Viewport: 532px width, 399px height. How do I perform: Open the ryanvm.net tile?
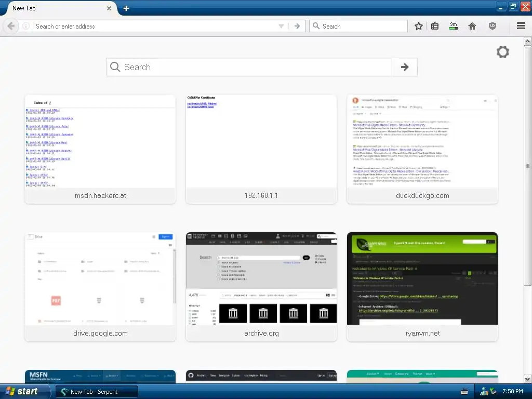[x=422, y=287]
